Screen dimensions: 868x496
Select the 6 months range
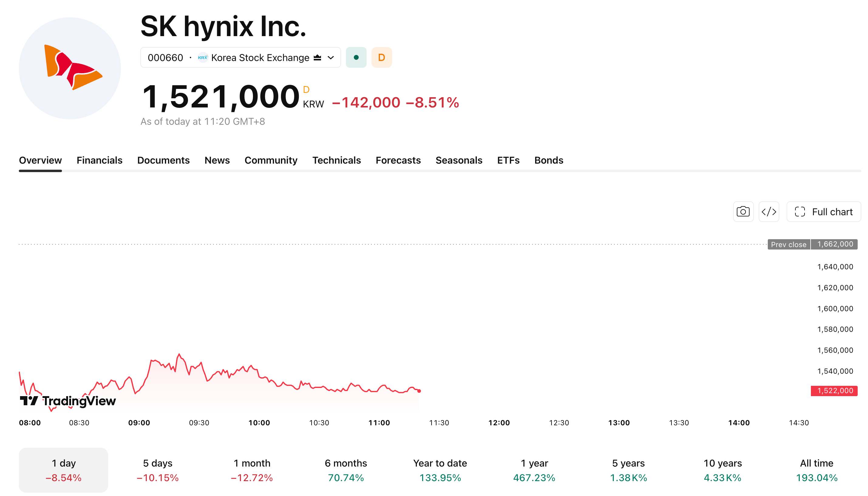[346, 470]
